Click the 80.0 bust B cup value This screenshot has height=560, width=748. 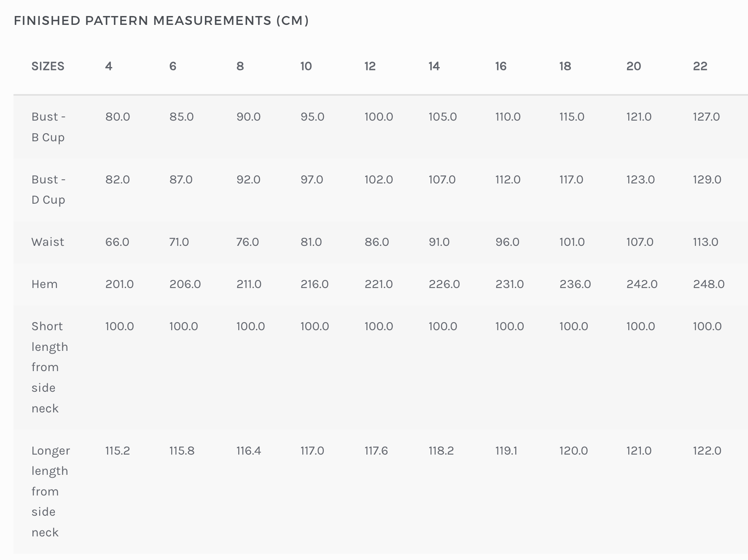(x=118, y=117)
